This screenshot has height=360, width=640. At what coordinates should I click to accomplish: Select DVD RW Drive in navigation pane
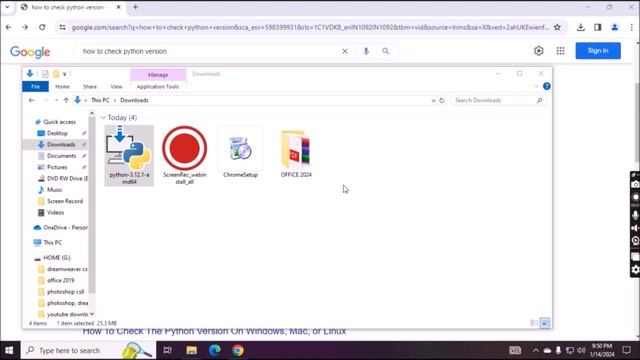point(63,178)
